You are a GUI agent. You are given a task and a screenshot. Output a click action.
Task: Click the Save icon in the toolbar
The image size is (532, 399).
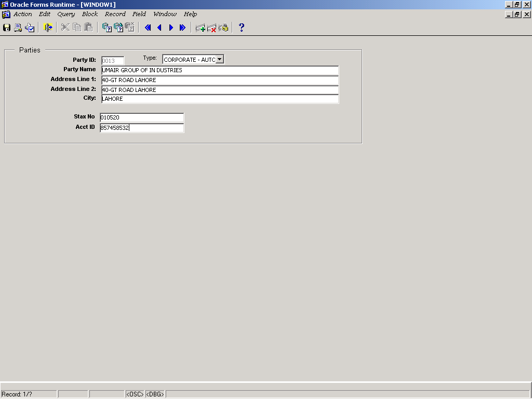[x=7, y=28]
